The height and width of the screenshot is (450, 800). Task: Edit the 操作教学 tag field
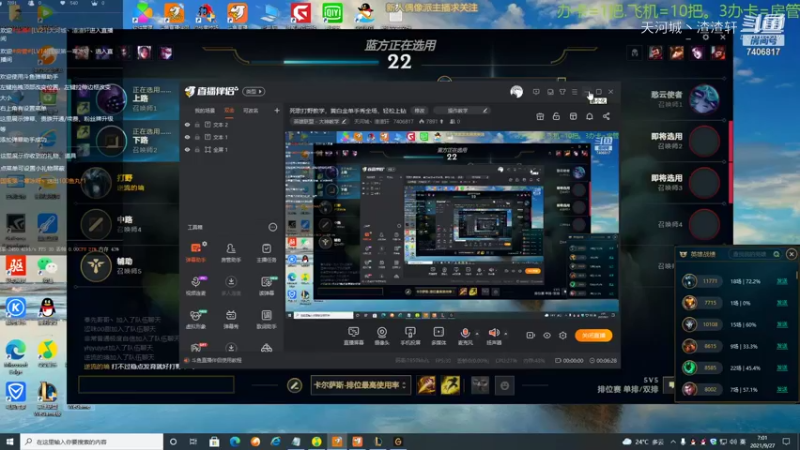click(462, 111)
